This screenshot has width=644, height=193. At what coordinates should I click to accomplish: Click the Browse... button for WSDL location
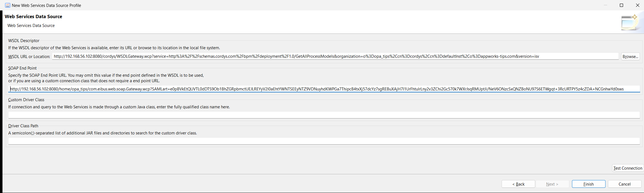tap(630, 56)
